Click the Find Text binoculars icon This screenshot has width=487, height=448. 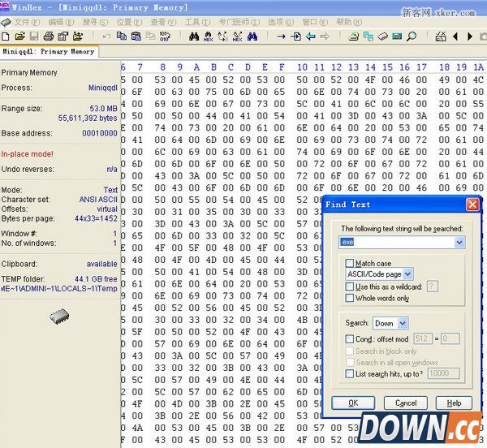195,37
